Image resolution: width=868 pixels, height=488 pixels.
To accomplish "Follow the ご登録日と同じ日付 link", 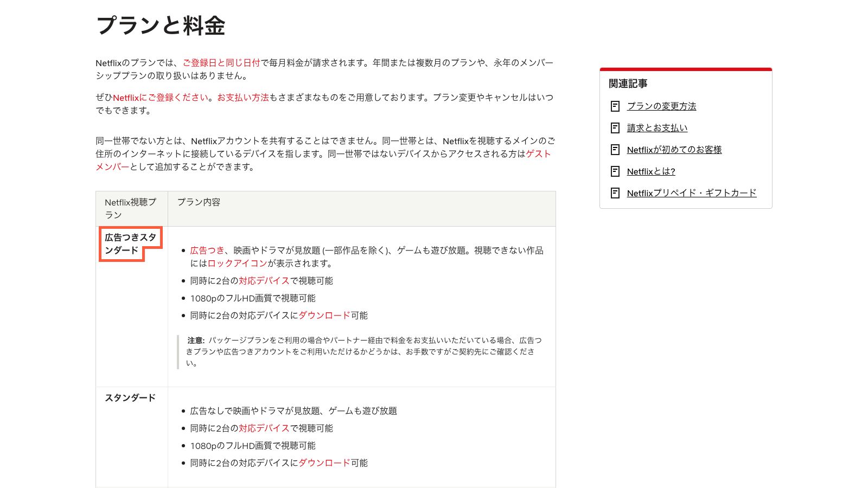I will click(x=221, y=63).
